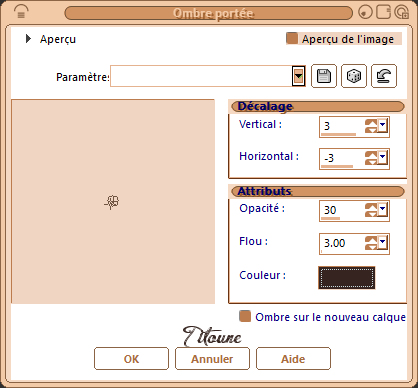The image size is (418, 388).
Task: Open the Vertical value dropdown arrow
Action: (383, 125)
